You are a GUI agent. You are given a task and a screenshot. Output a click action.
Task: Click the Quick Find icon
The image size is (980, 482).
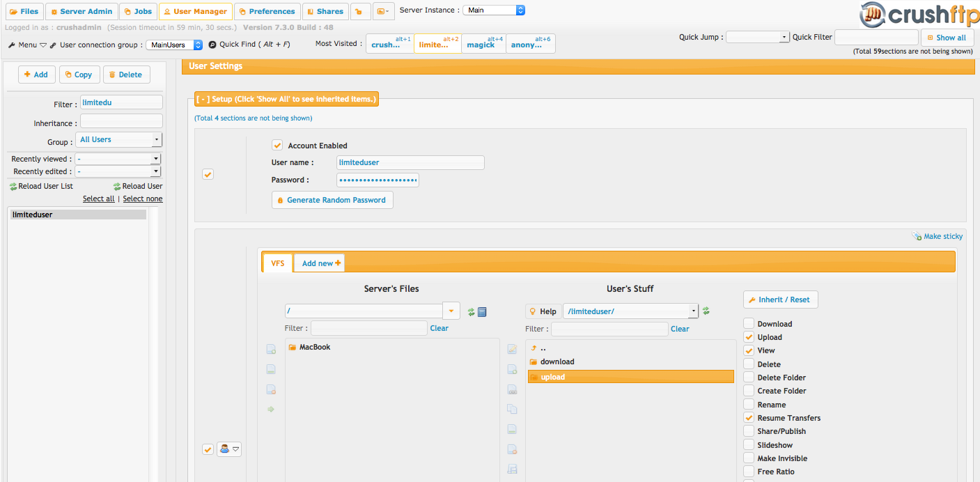click(212, 45)
